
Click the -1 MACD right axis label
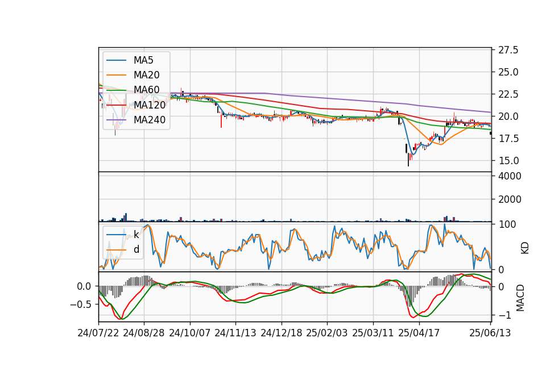(x=504, y=315)
